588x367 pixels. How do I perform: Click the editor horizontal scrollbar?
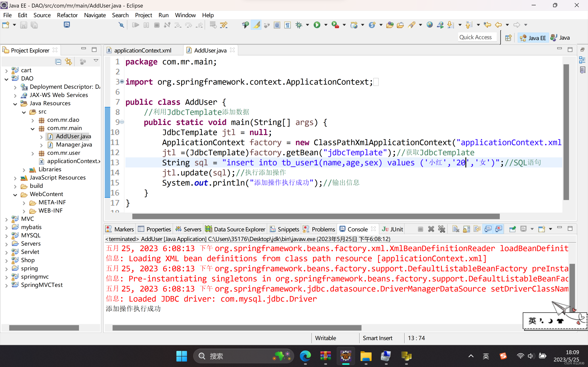point(316,216)
